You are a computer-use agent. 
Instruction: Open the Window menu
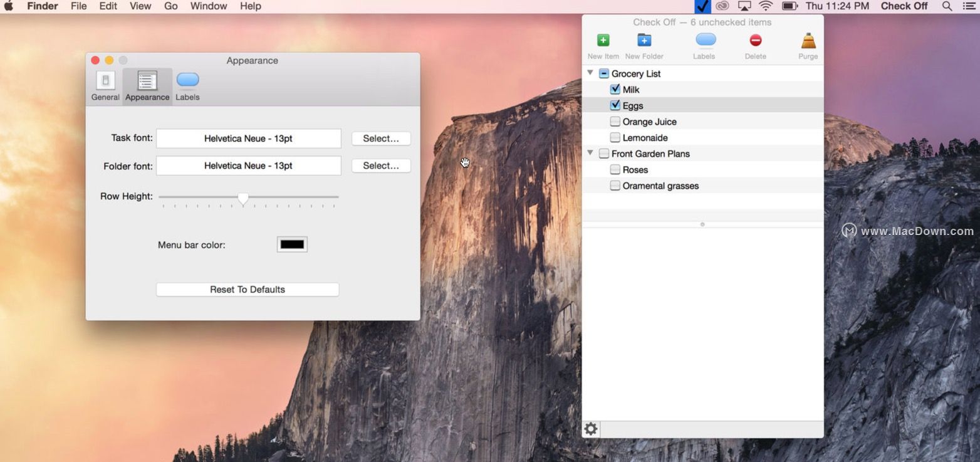tap(209, 6)
